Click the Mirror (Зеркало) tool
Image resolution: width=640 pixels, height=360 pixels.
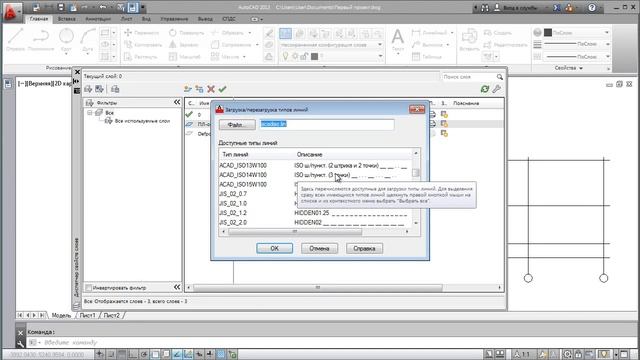tap(184, 44)
